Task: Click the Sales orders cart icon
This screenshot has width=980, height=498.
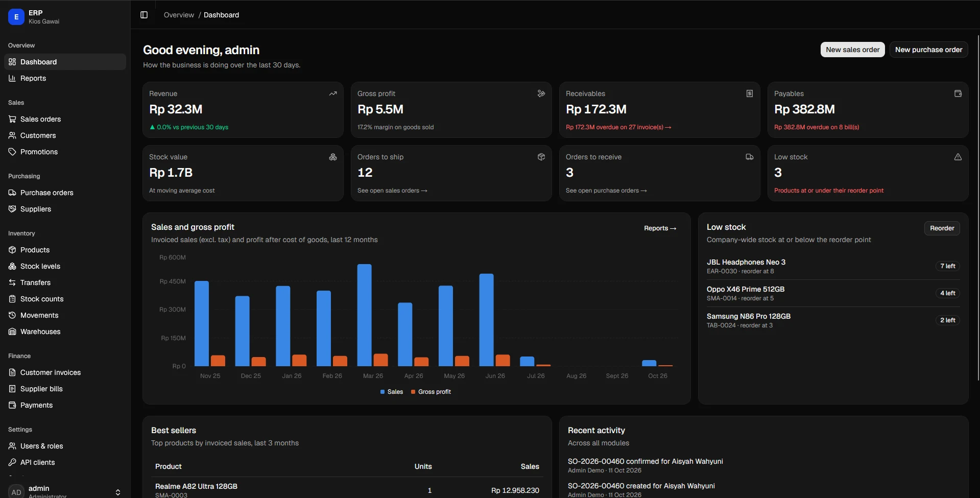Action: point(12,119)
